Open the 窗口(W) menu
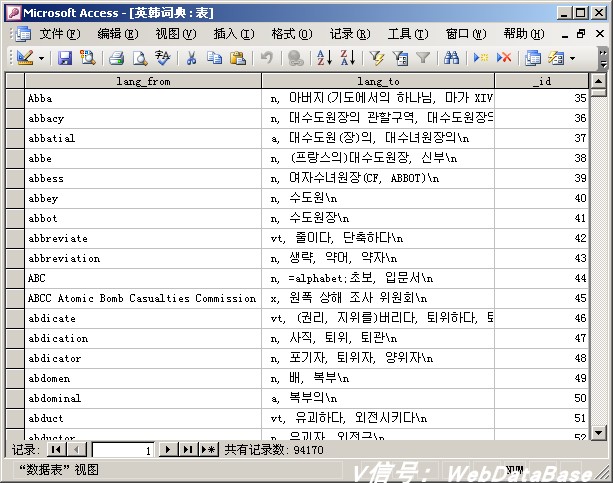Image resolution: width=613 pixels, height=483 pixels. 466,34
